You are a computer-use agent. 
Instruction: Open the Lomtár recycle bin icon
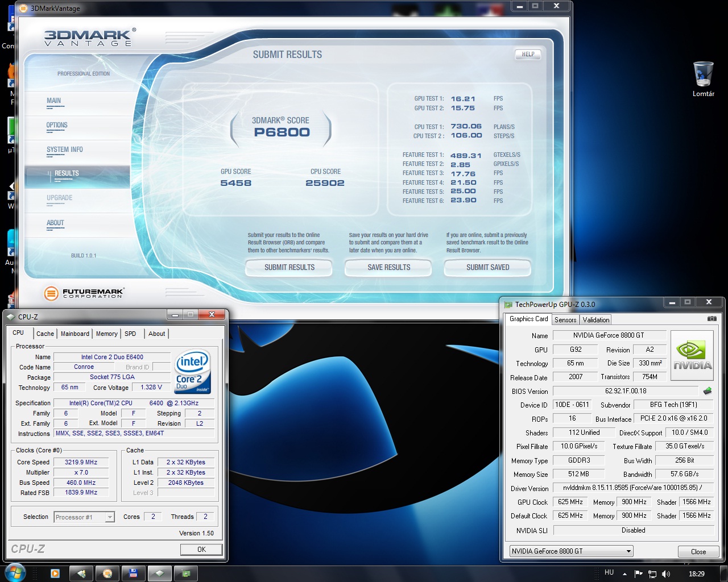tap(704, 79)
